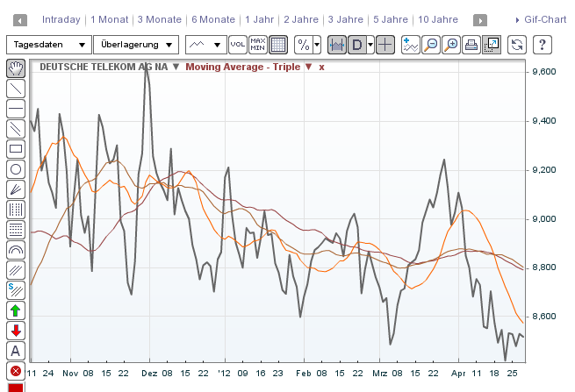This screenshot has width=575, height=392.
Task: Open the Überlagerung dropdown
Action: pyautogui.click(x=136, y=45)
